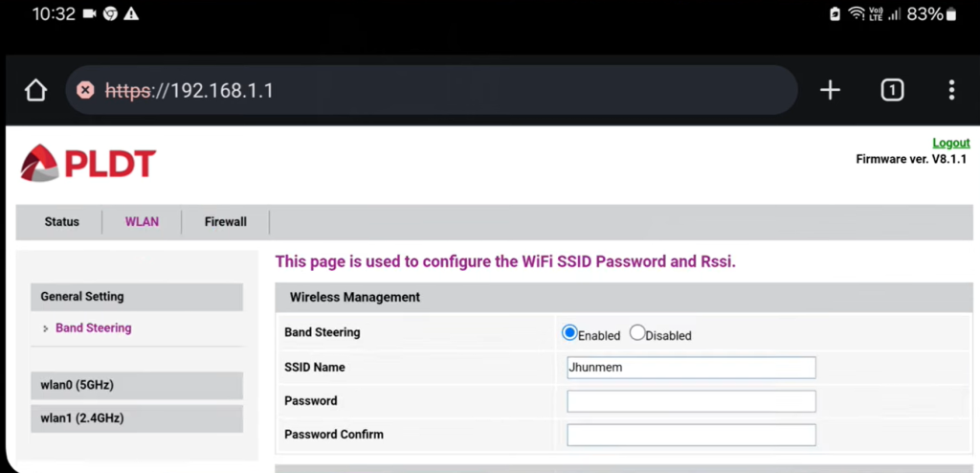Click the Password Confirm label

coord(334,434)
